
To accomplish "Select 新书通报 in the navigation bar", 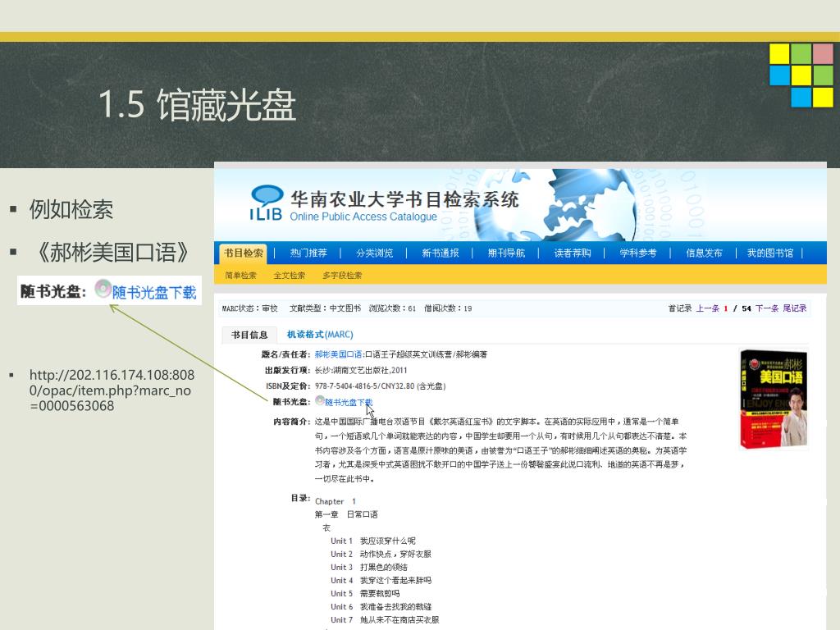I will point(441,253).
